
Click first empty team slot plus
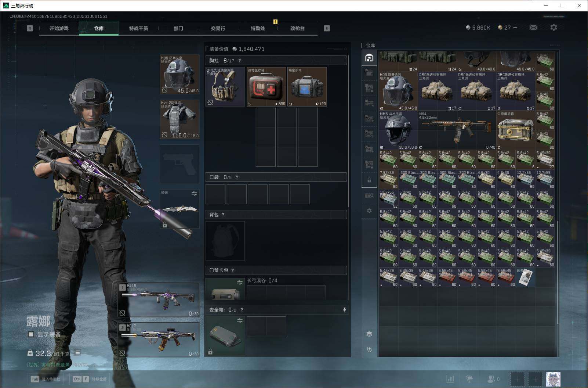(517, 379)
